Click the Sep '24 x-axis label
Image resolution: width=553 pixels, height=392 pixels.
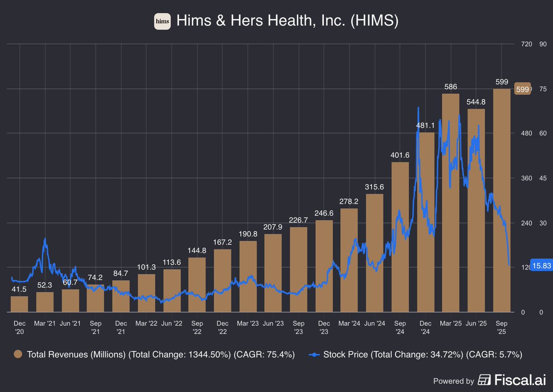point(400,327)
